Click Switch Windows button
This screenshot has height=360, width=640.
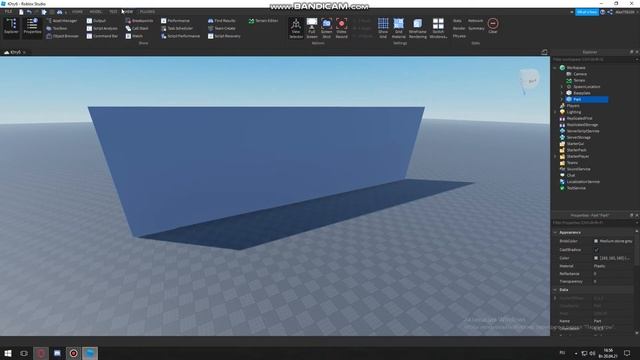(x=438, y=28)
